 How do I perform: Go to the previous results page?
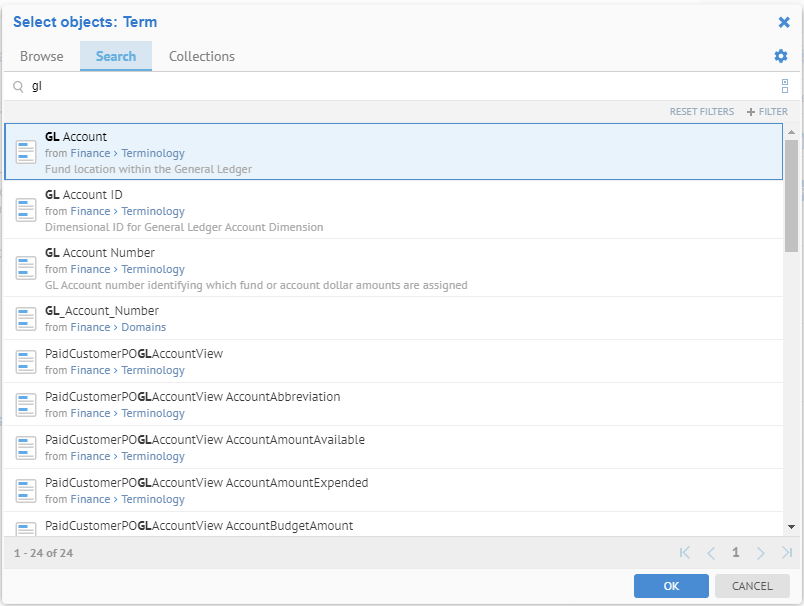tap(711, 553)
